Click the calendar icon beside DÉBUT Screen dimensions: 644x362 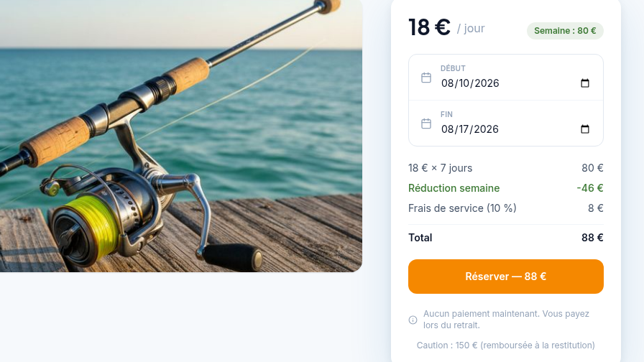(x=426, y=78)
